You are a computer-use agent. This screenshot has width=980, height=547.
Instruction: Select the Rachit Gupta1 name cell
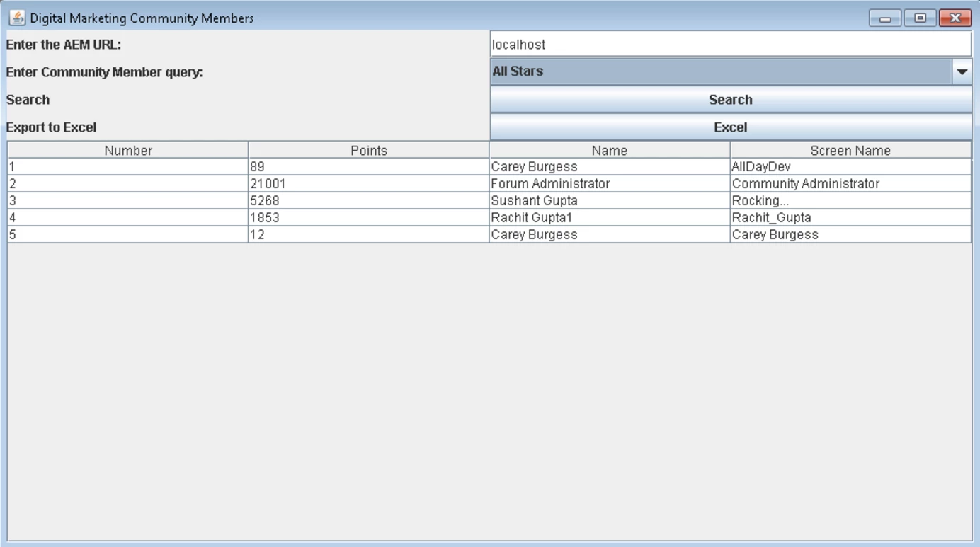[610, 218]
